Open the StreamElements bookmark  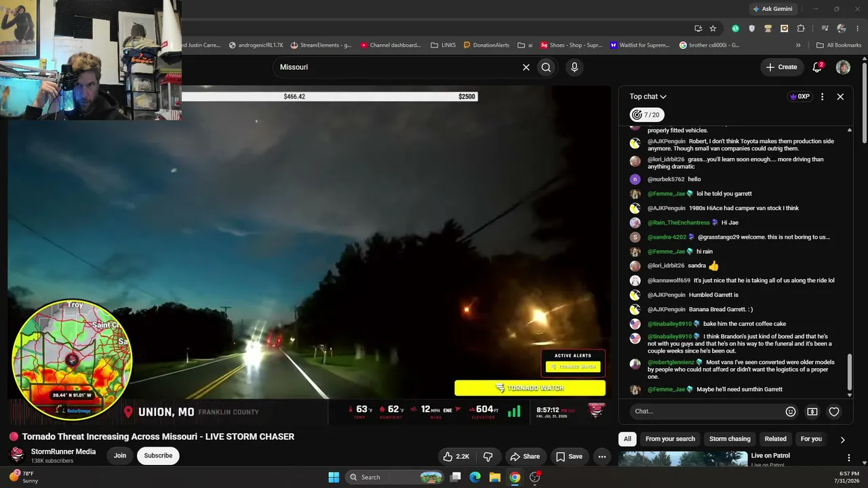(321, 45)
